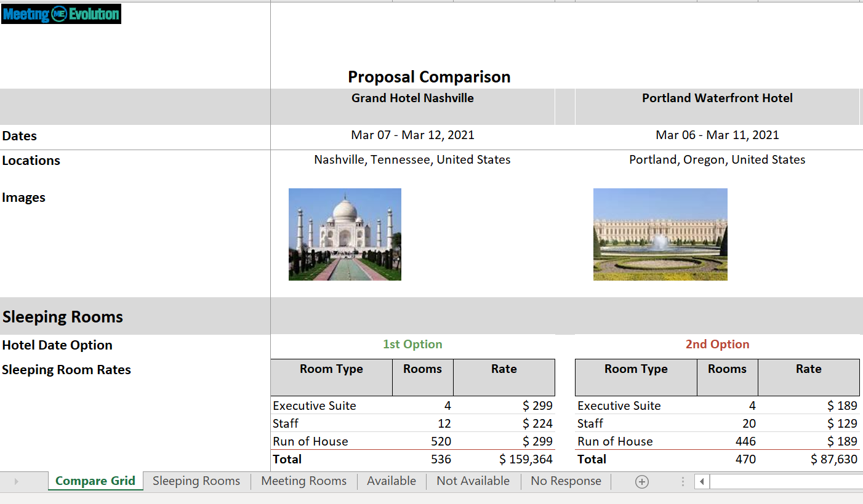Click the Meeting Evolution logo
863x504 pixels.
click(x=61, y=14)
